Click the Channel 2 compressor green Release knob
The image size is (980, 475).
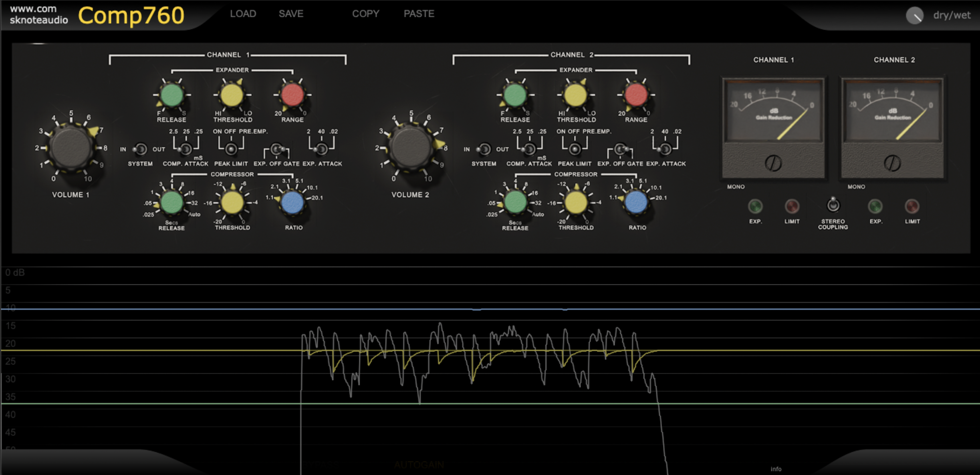click(515, 202)
